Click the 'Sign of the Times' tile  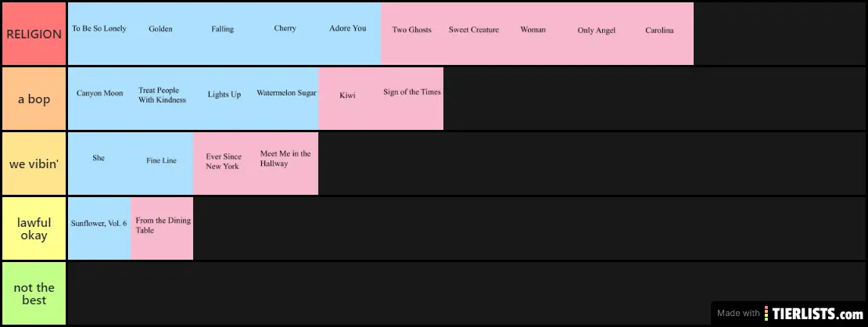pyautogui.click(x=412, y=99)
